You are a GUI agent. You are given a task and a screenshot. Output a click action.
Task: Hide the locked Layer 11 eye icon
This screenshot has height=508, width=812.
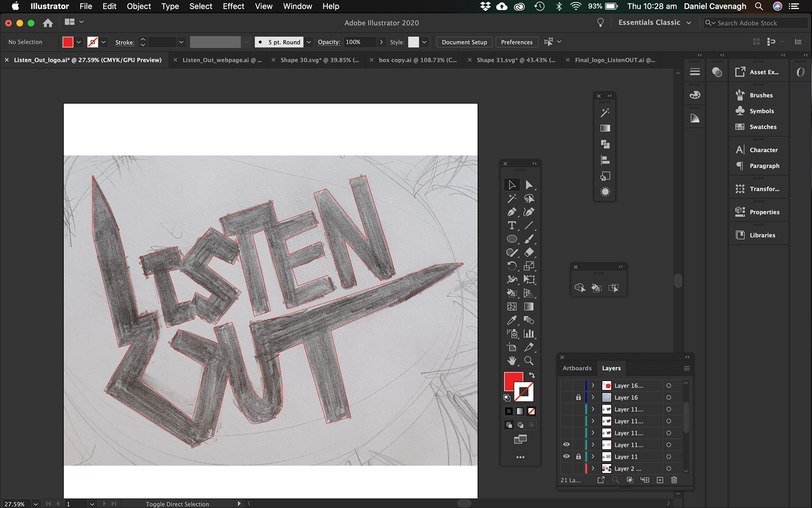point(566,456)
